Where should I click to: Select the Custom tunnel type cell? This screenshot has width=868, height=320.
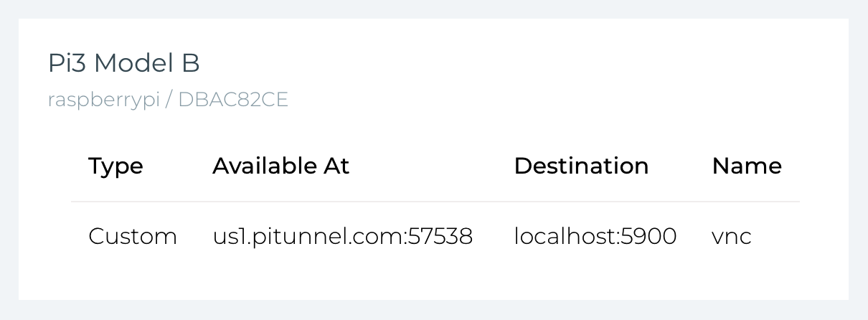point(133,236)
